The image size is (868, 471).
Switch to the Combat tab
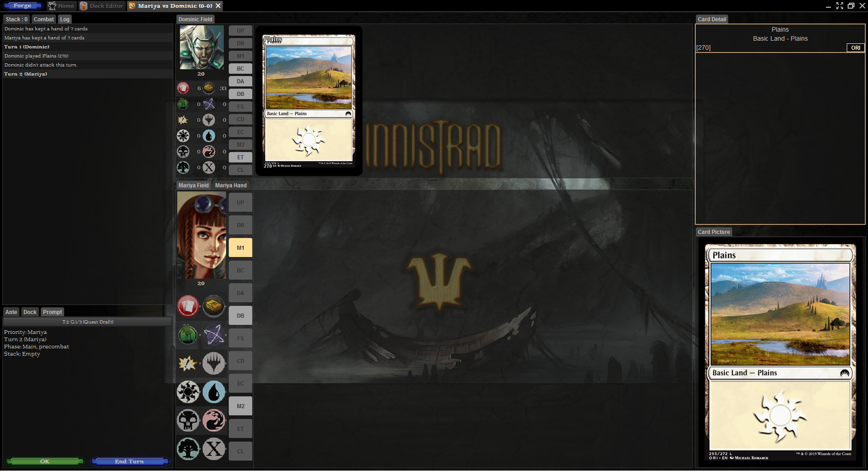(x=43, y=19)
